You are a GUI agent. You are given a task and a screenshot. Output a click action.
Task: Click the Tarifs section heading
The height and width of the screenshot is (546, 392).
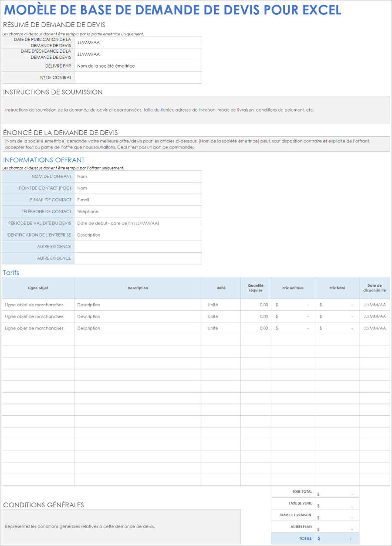10,273
